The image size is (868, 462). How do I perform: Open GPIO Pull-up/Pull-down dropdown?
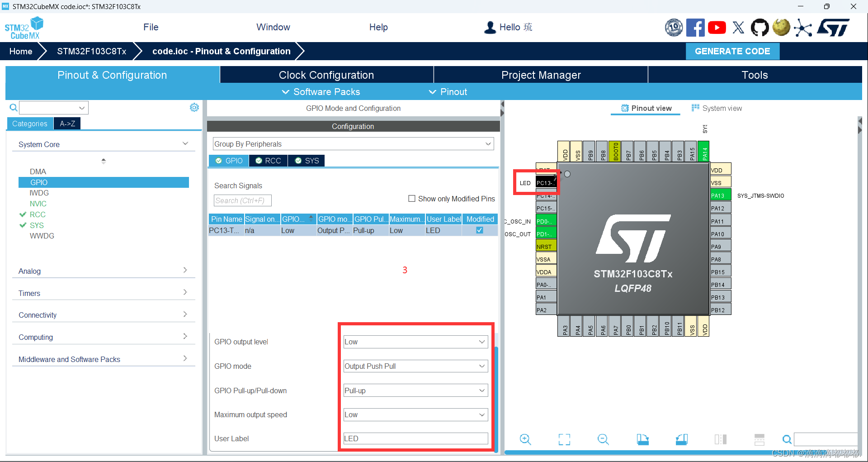coord(415,391)
